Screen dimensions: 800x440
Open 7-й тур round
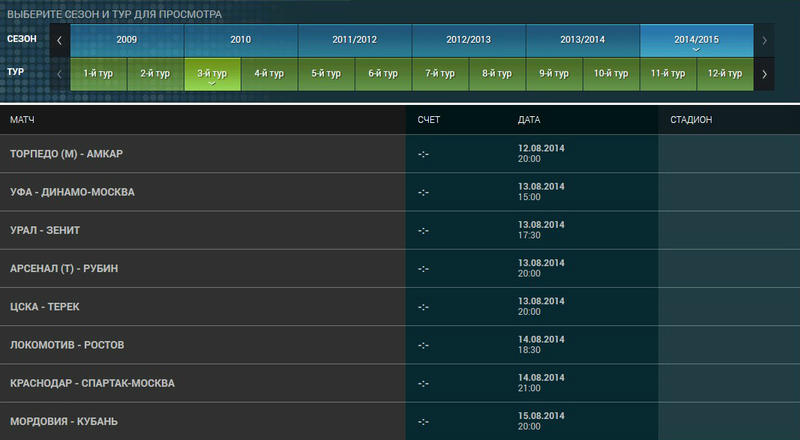point(440,75)
